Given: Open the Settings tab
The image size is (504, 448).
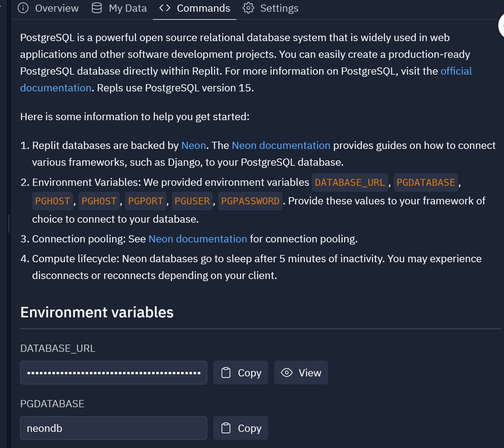Looking at the screenshot, I should pyautogui.click(x=270, y=8).
